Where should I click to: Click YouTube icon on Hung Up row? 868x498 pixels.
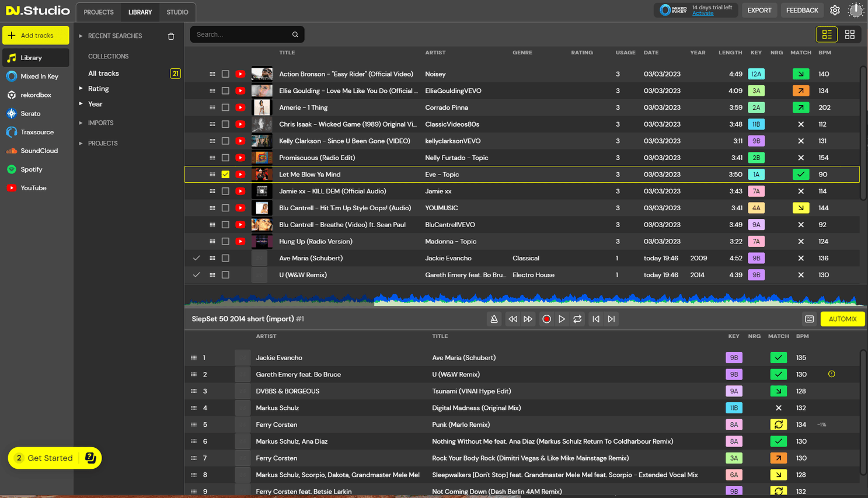click(x=240, y=241)
